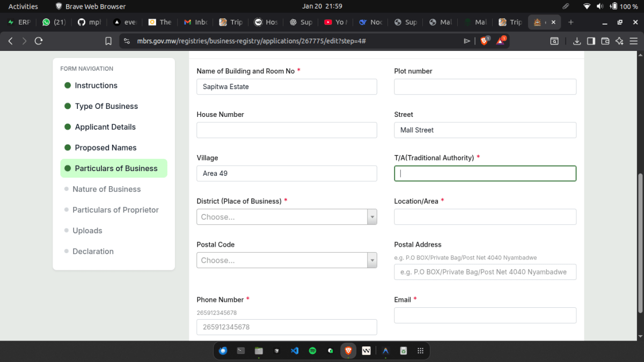Focus the T/A (Traditional Authority) input
This screenshot has height=362, width=644.
coord(485,173)
